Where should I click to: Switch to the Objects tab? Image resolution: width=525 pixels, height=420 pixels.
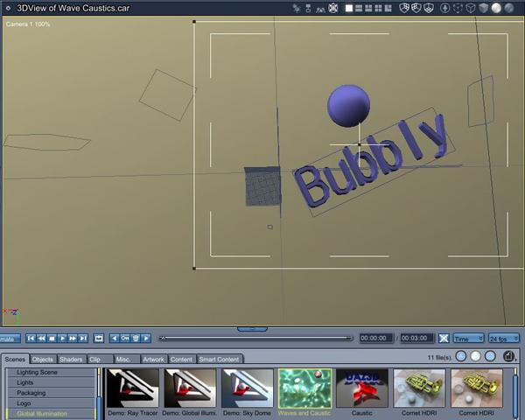click(43, 360)
